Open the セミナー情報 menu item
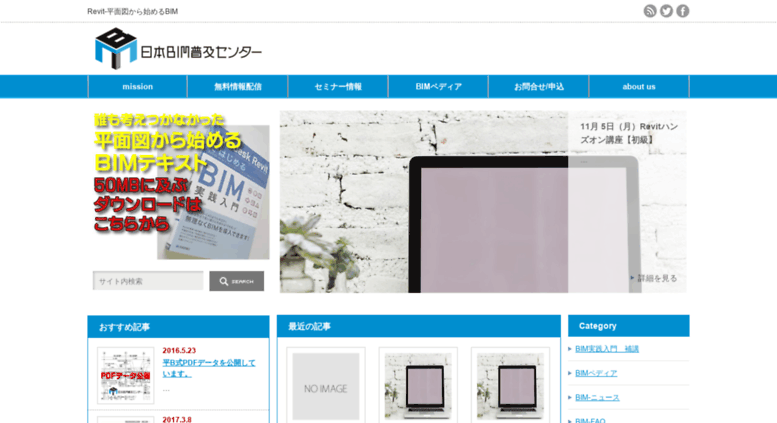The height and width of the screenshot is (423, 777). pos(338,87)
